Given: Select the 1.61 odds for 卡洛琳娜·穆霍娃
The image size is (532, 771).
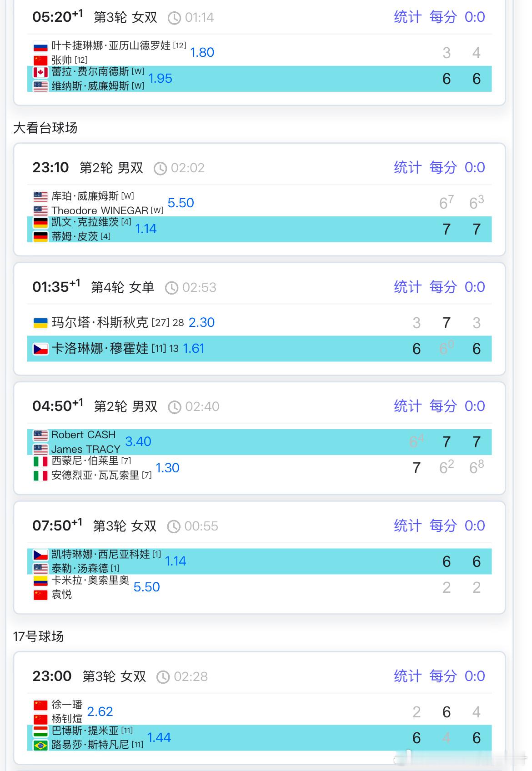Looking at the screenshot, I should 194,349.
